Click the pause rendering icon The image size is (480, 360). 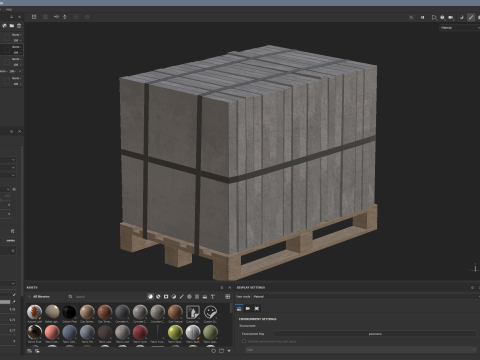(422, 17)
